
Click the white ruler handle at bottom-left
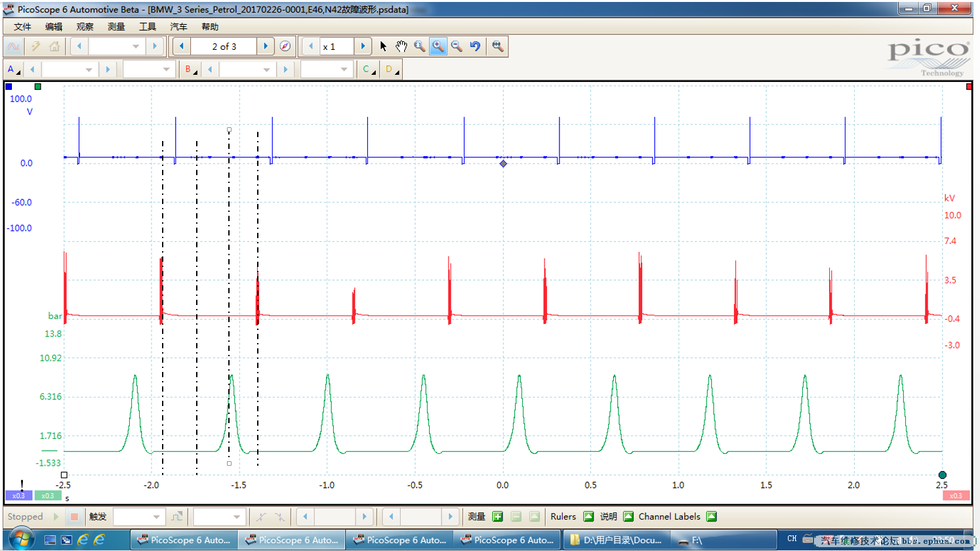pyautogui.click(x=64, y=475)
